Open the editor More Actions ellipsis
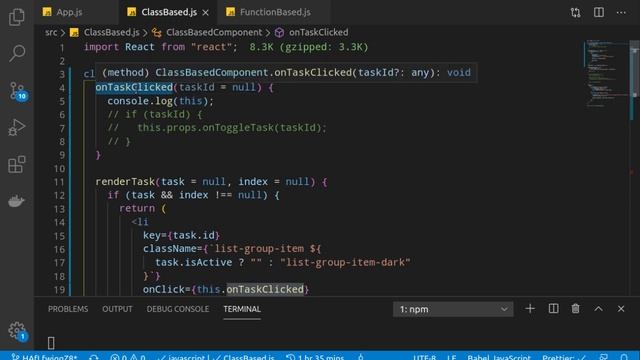 click(x=621, y=13)
